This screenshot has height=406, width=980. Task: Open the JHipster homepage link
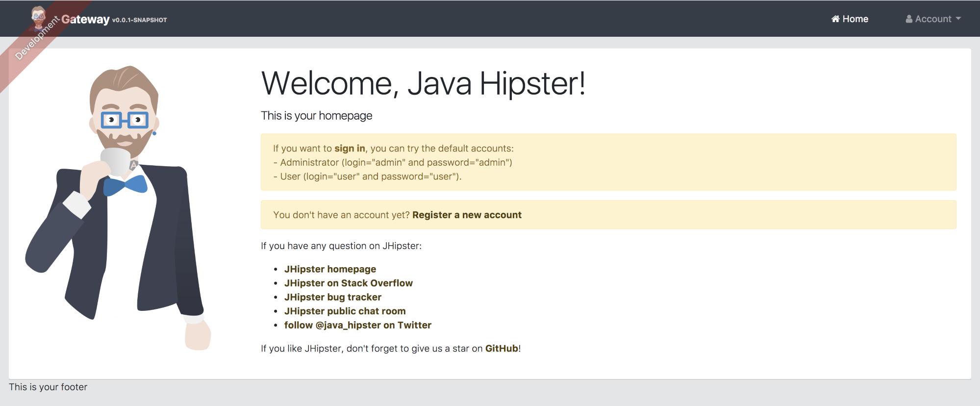pyautogui.click(x=330, y=269)
